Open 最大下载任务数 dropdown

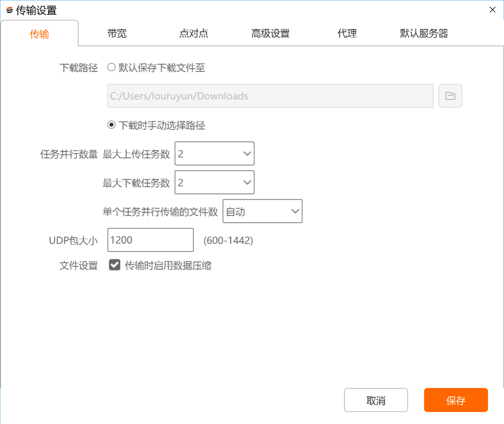tap(214, 182)
